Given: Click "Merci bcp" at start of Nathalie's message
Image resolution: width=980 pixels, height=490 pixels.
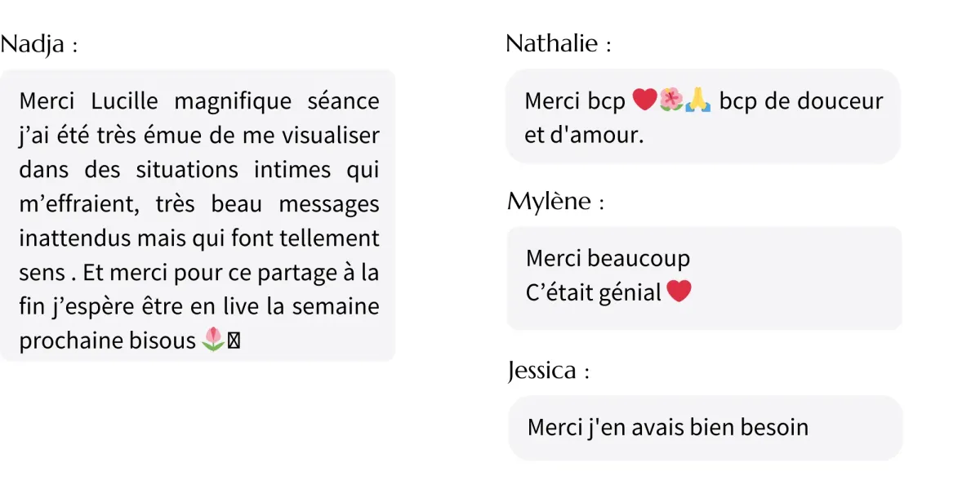Looking at the screenshot, I should (x=574, y=101).
